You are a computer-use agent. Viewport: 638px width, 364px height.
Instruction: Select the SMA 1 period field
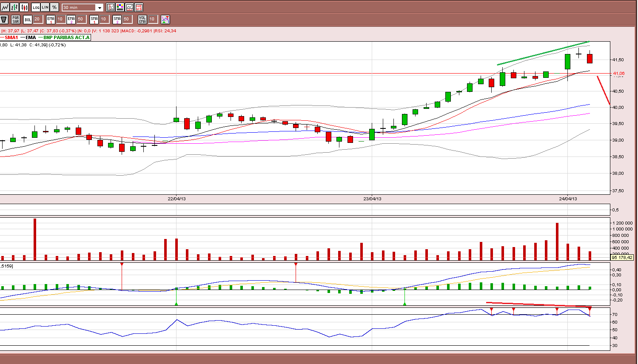(104, 19)
